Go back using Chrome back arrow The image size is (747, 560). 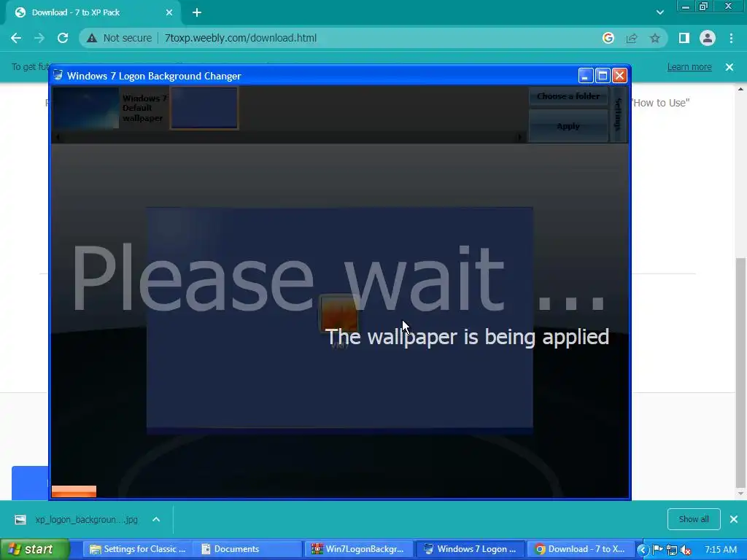[x=16, y=38]
